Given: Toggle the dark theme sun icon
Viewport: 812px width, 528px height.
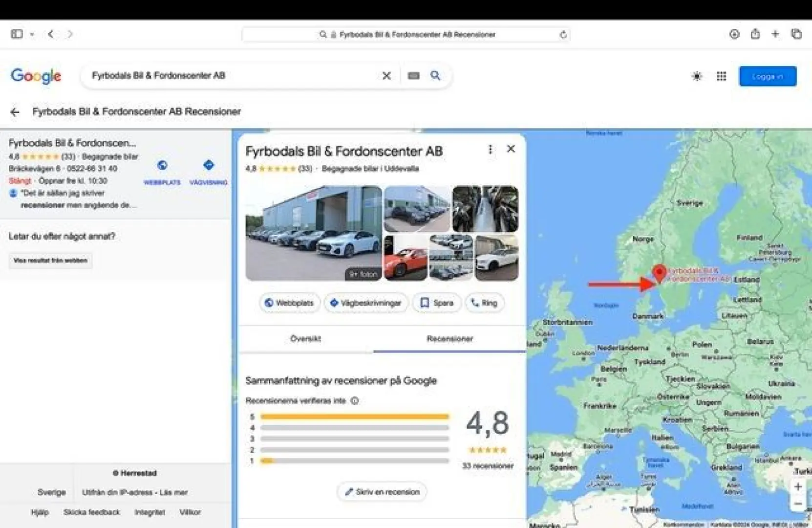Looking at the screenshot, I should [697, 76].
